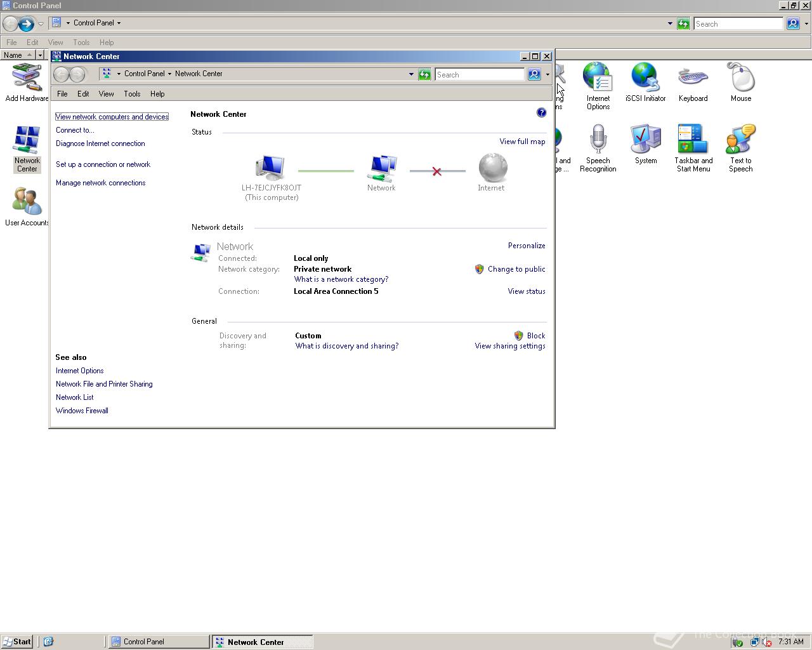
Task: Open the User Accounts icon in Control Panel
Action: [x=27, y=207]
